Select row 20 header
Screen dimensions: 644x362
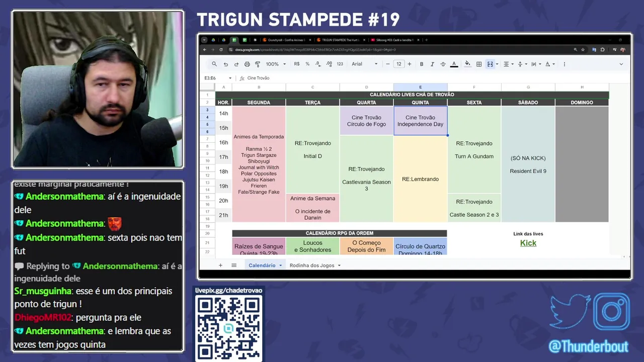tap(207, 233)
